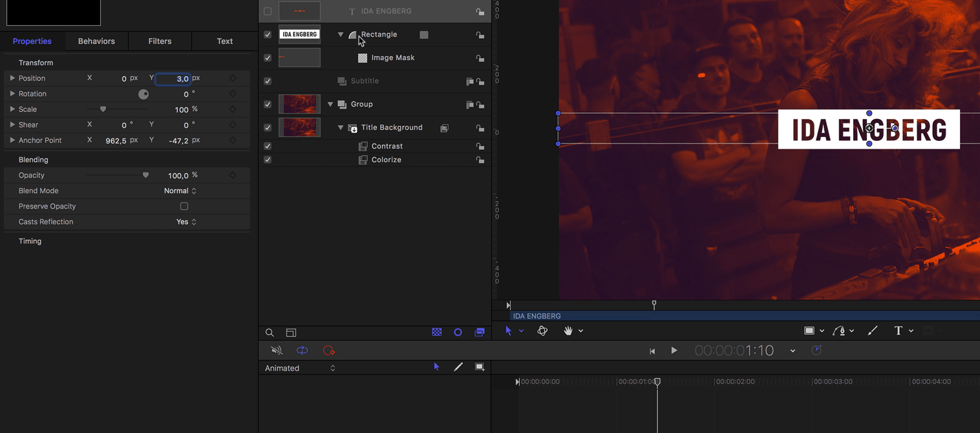Toggle loop playback
Screen dimensions: 980x433
pos(302,350)
